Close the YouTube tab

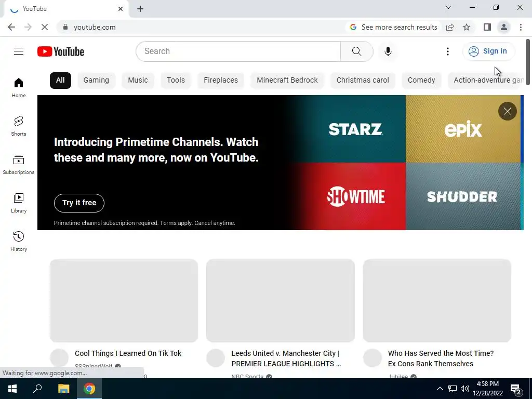pyautogui.click(x=121, y=9)
